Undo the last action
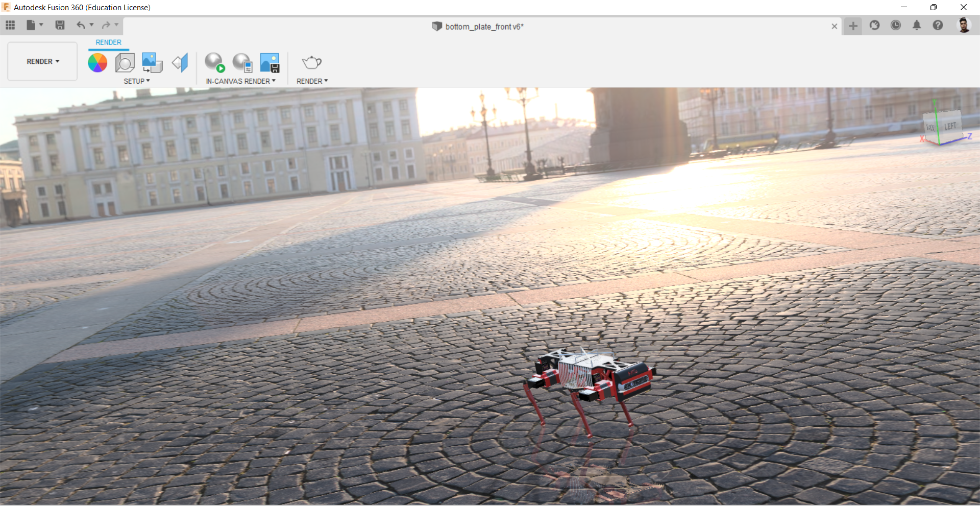 (x=81, y=25)
